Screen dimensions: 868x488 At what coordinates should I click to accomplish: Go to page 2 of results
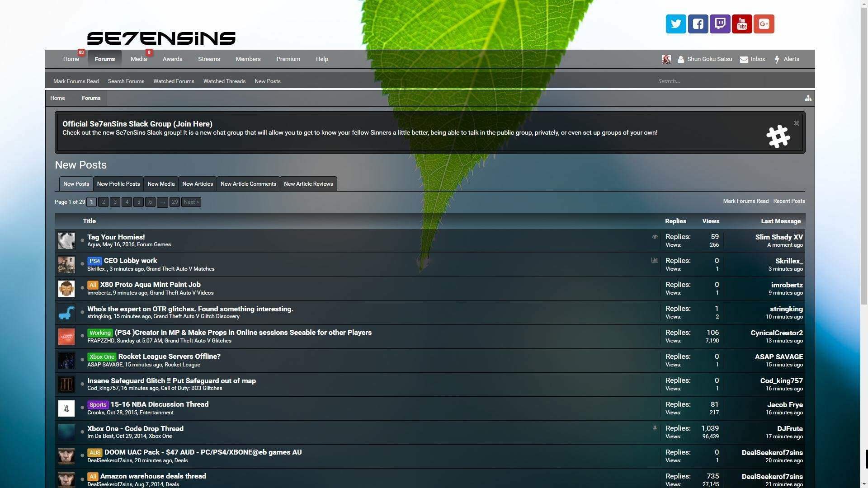pyautogui.click(x=104, y=202)
